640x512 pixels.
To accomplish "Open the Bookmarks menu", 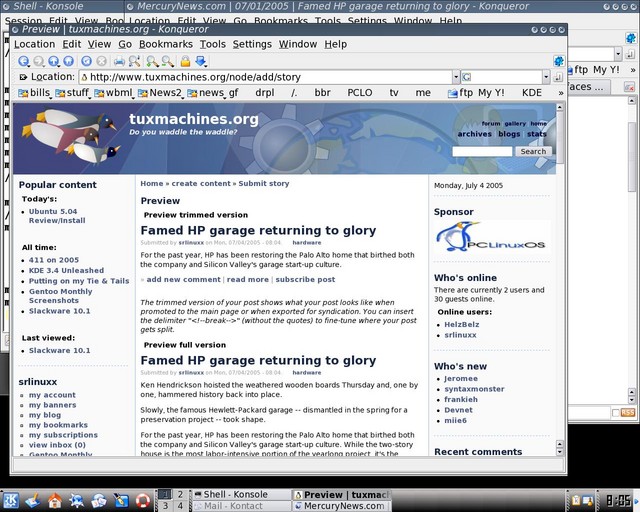I will (x=165, y=44).
